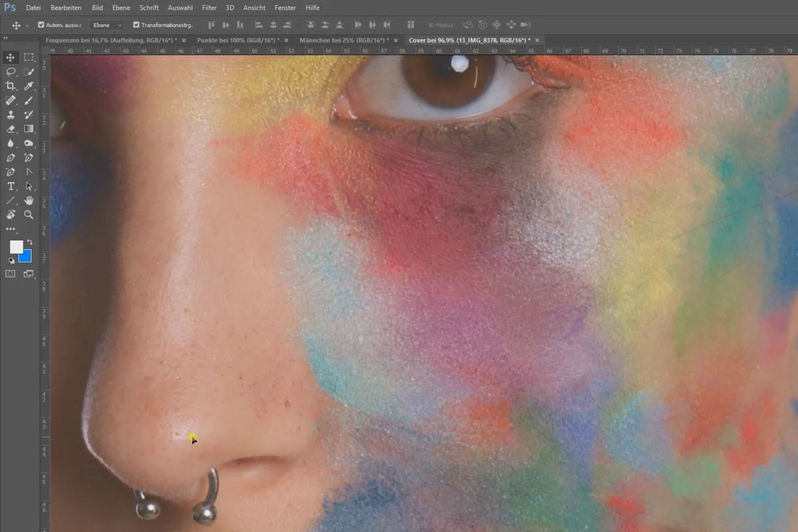Select the Cover bei 96,9% tab
This screenshot has width=798, height=532.
[469, 41]
